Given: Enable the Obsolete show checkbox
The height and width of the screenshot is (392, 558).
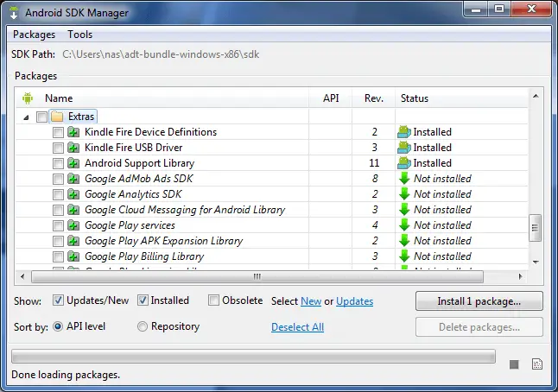Looking at the screenshot, I should tap(213, 300).
